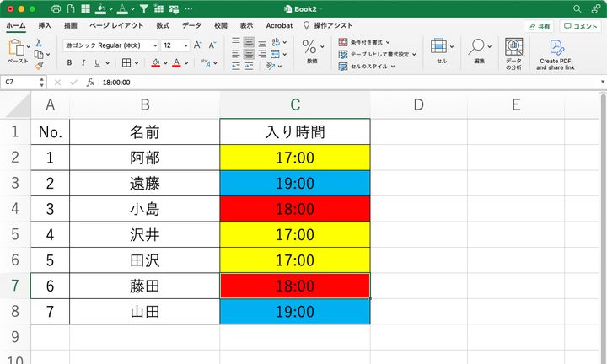
Task: Click the コメント (Comments) button
Action: click(x=581, y=26)
